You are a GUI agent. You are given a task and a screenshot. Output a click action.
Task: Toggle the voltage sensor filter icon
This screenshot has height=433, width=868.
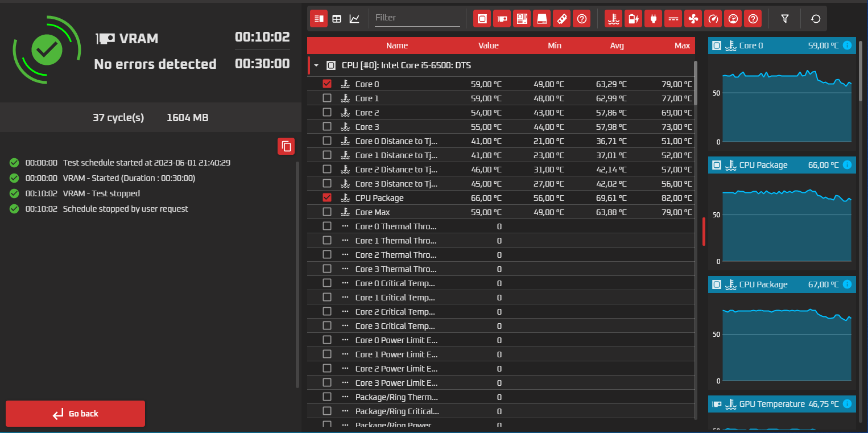(673, 19)
